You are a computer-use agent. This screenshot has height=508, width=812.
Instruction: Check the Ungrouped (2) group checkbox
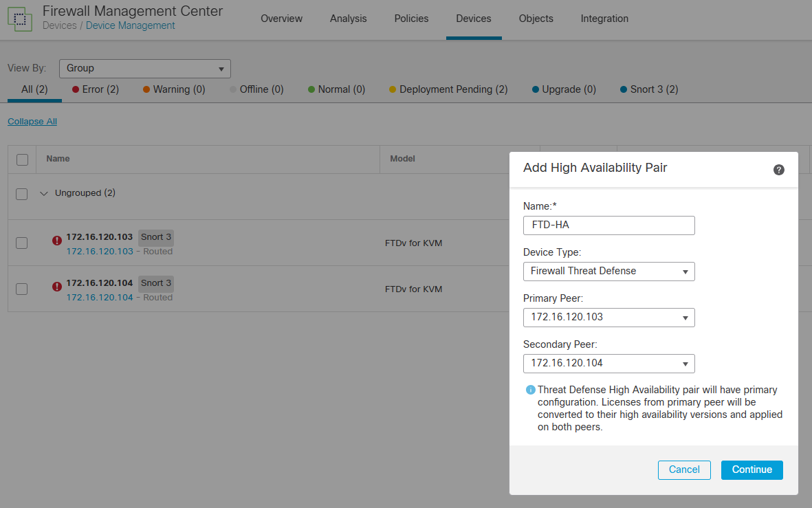pos(22,194)
